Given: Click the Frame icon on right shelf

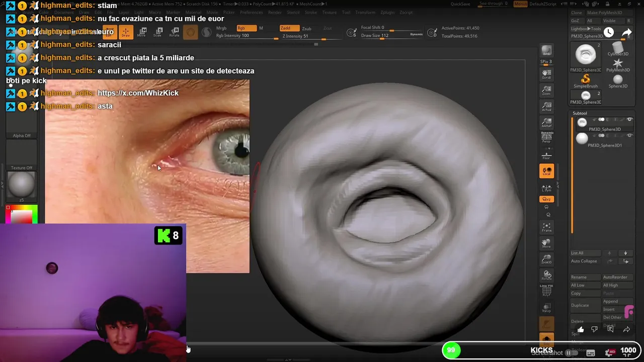Looking at the screenshot, I should click(546, 227).
